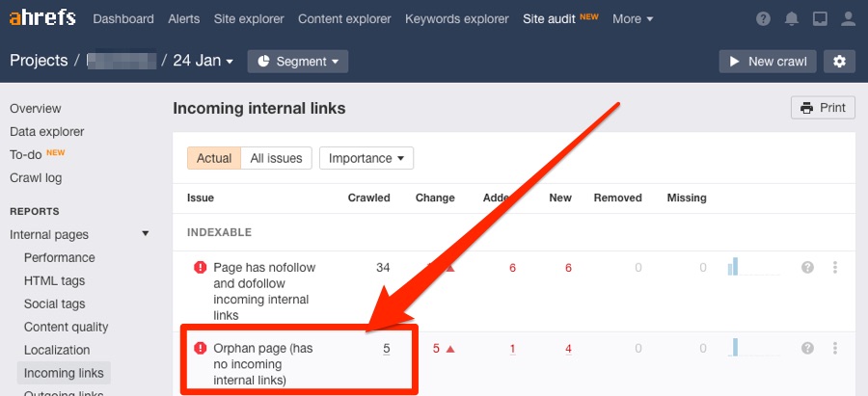This screenshot has width=868, height=396.
Task: Open 'Page has nofollow and dofollow incoming internal links' issue
Action: point(264,292)
